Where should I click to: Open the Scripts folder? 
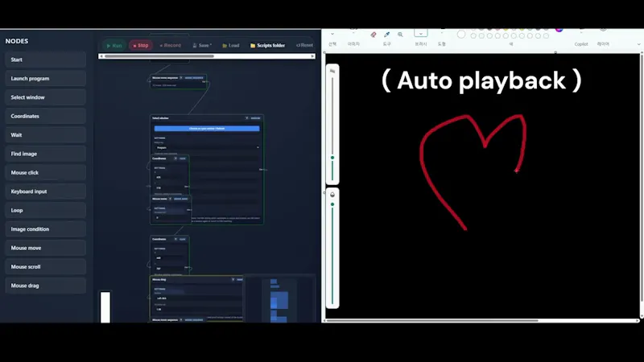pos(267,46)
